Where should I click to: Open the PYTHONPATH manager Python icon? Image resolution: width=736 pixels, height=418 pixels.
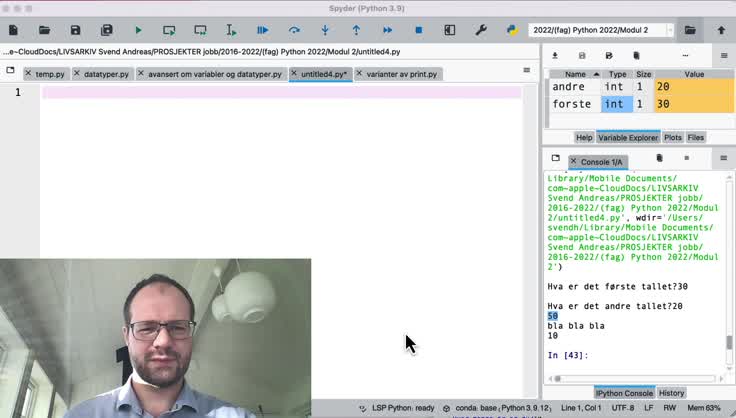pos(511,31)
